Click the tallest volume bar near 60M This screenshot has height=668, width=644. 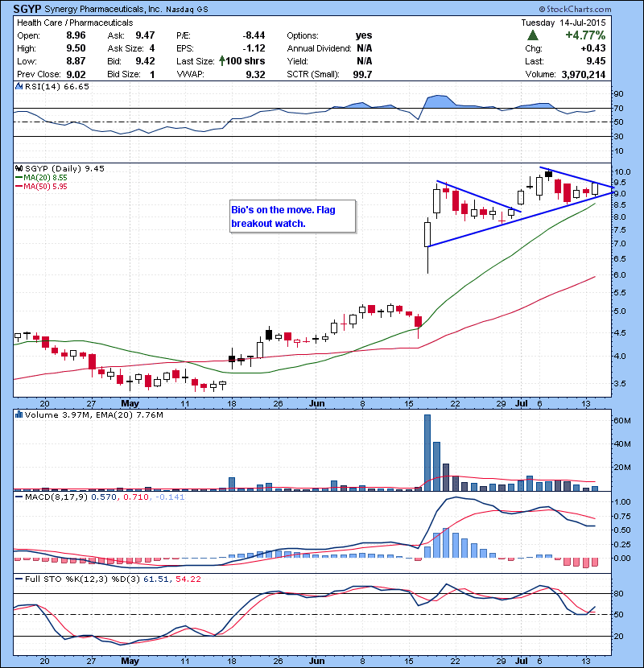pyautogui.click(x=427, y=453)
